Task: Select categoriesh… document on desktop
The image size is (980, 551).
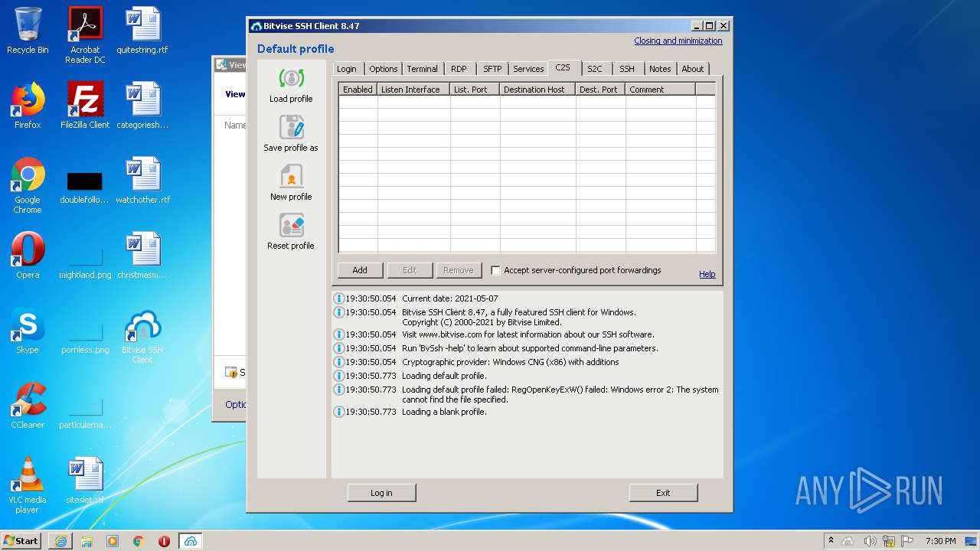Action: (142, 106)
